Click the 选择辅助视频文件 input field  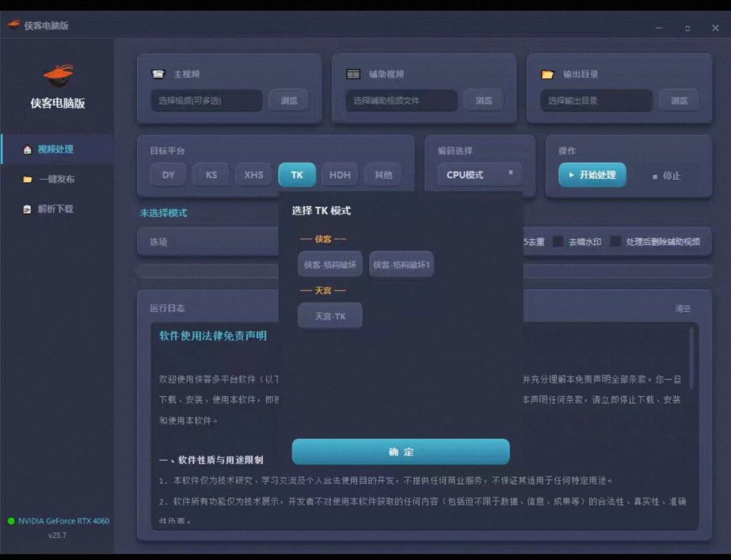pyautogui.click(x=401, y=101)
